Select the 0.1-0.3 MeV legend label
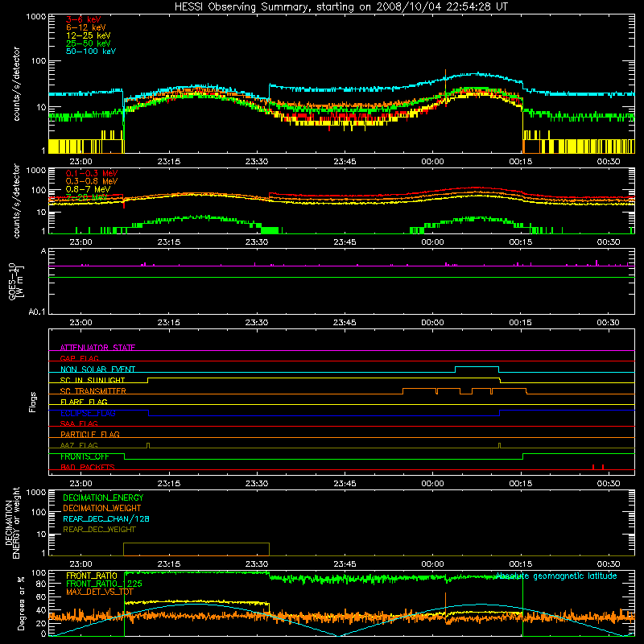Viewport: 644px width, 644px height. (92, 173)
